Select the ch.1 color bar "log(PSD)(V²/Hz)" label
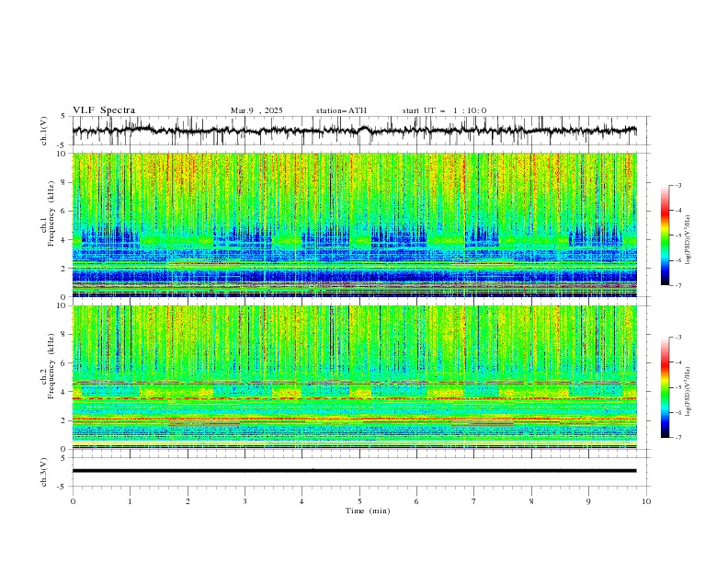Screen dimensions: 728x563 pos(688,240)
